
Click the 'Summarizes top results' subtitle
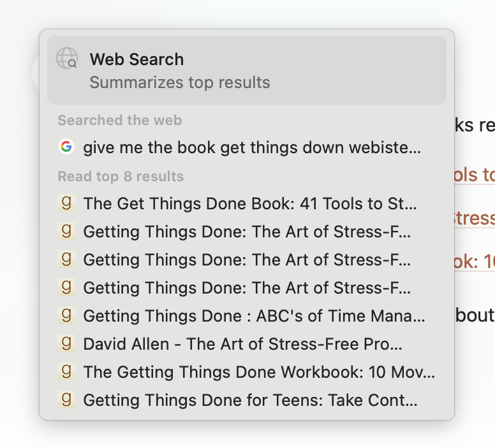(x=179, y=82)
